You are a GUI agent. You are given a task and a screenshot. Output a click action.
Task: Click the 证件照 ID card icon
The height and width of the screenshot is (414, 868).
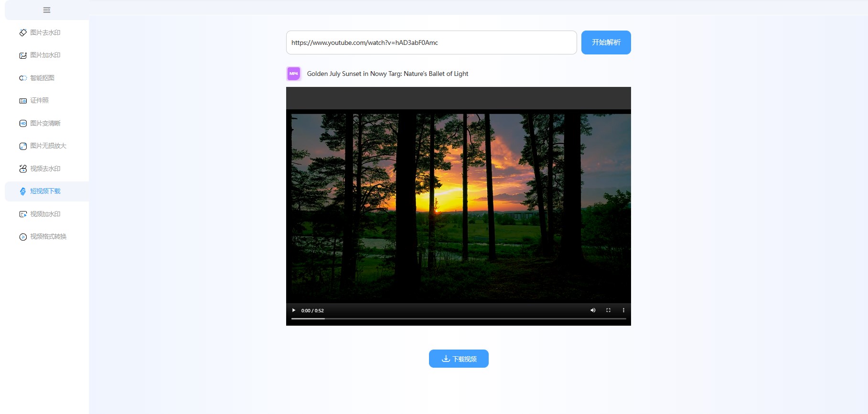coord(23,101)
